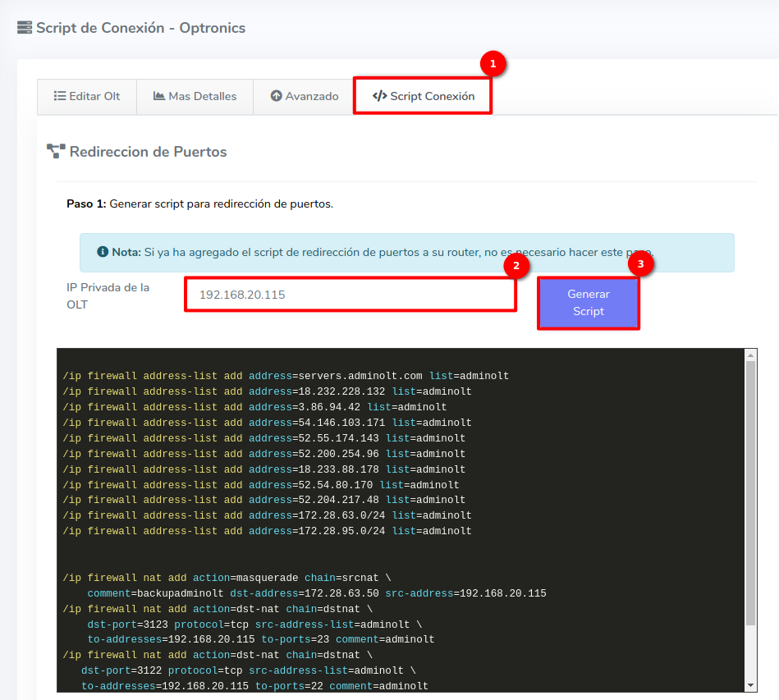Image resolution: width=779 pixels, height=700 pixels.
Task: Click the script output scrollbar thumb
Action: click(750, 492)
